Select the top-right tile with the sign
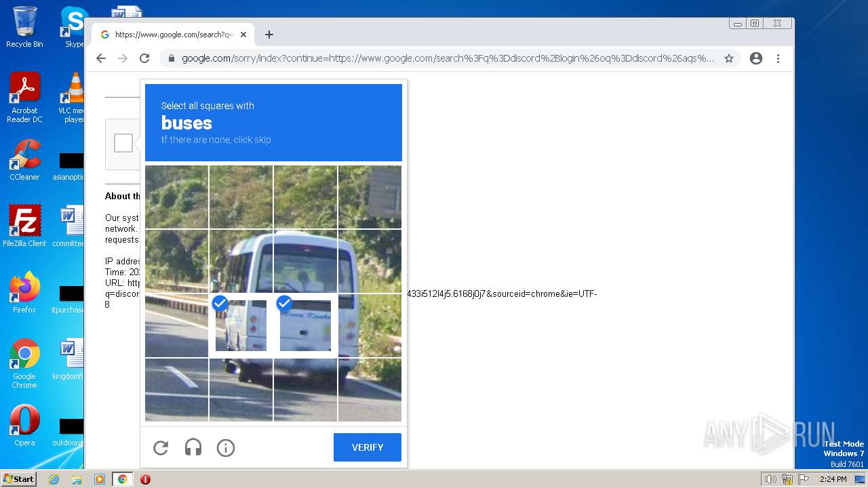This screenshot has height=488, width=868. (x=370, y=197)
